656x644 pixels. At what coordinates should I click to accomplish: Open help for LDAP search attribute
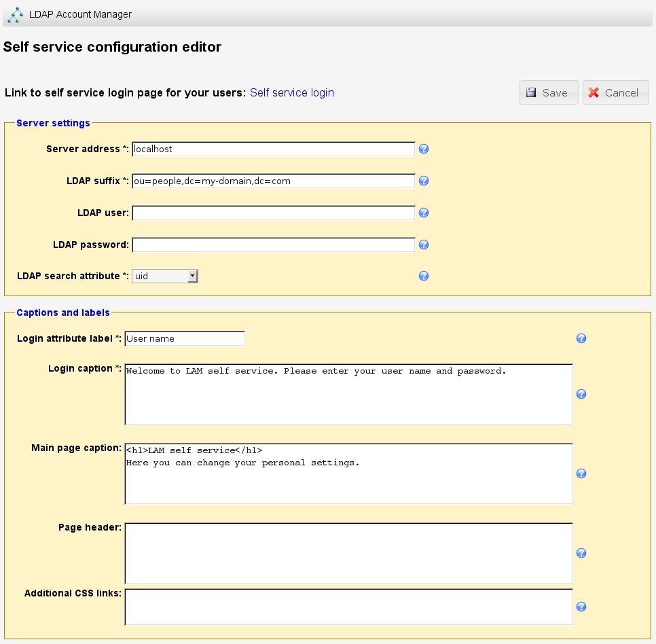tap(424, 276)
